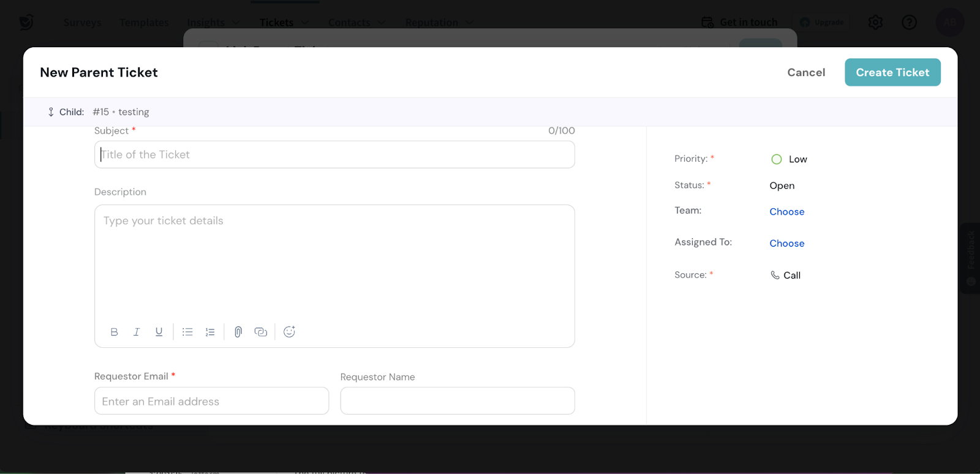
Task: Focus the Subject title input field
Action: (334, 155)
